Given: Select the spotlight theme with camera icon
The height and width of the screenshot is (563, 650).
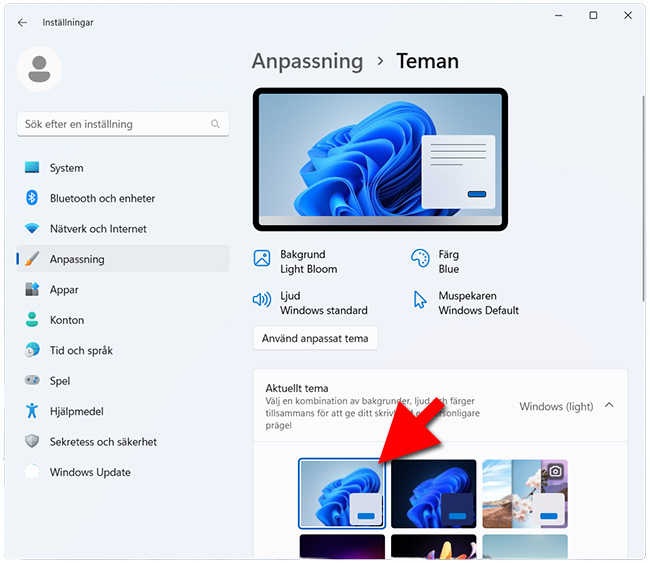Looking at the screenshot, I should pyautogui.click(x=524, y=493).
